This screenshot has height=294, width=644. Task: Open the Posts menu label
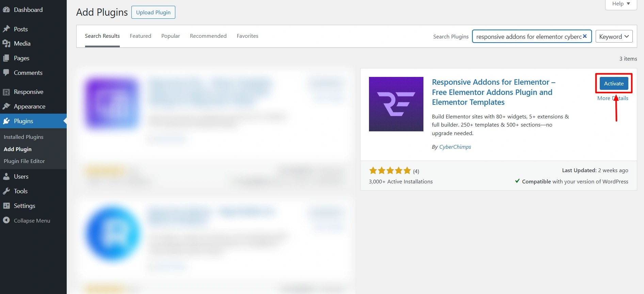(21, 29)
